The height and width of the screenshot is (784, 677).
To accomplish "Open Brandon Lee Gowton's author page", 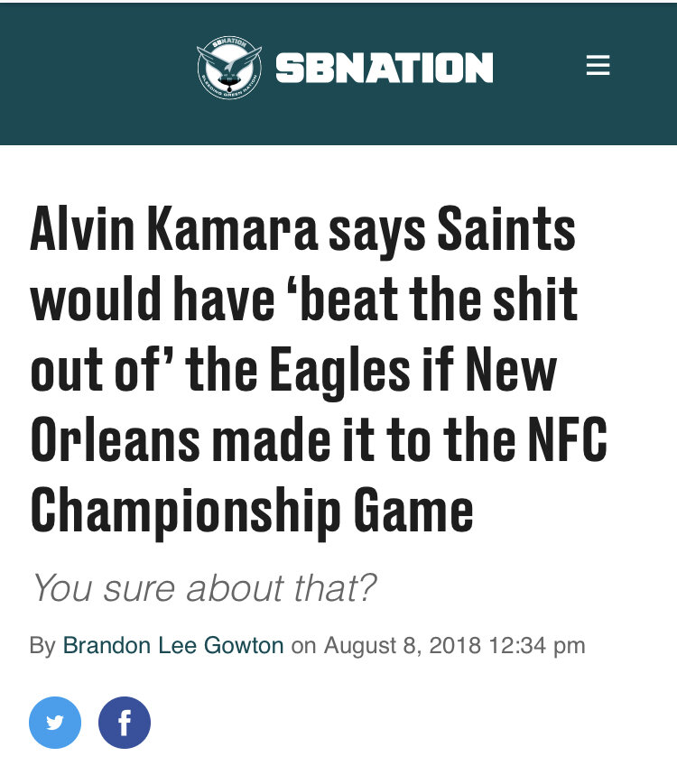I will (x=173, y=646).
